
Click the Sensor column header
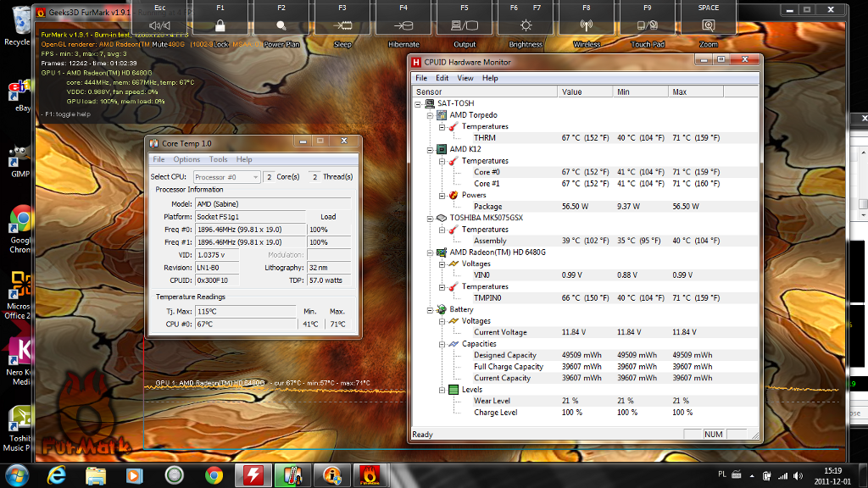(x=485, y=91)
